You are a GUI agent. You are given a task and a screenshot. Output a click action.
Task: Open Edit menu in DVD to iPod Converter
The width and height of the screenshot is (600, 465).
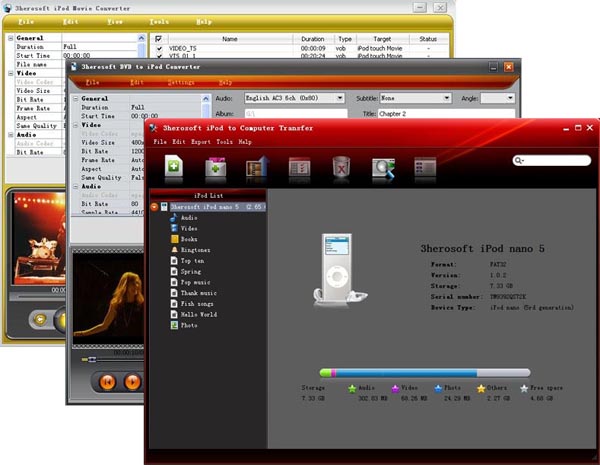137,82
